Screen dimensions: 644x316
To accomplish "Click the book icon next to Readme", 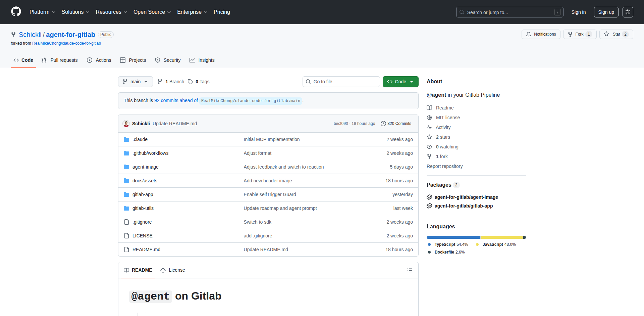I will click(x=429, y=108).
